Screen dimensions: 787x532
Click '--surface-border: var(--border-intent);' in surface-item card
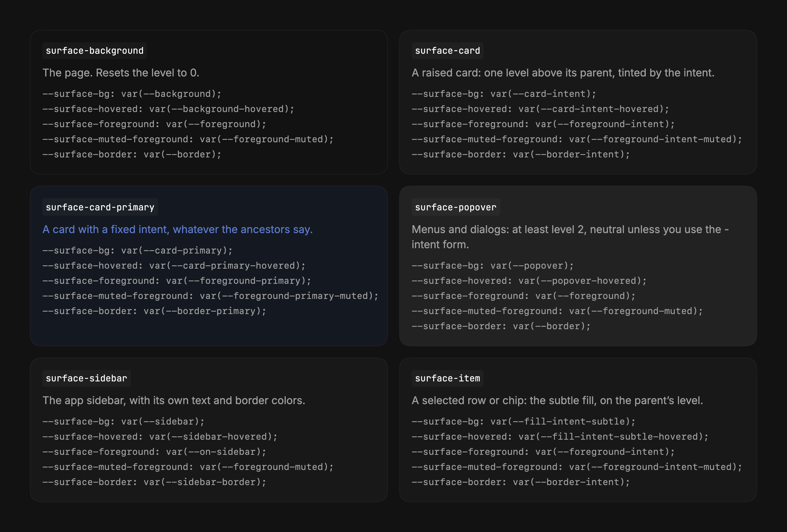(521, 482)
